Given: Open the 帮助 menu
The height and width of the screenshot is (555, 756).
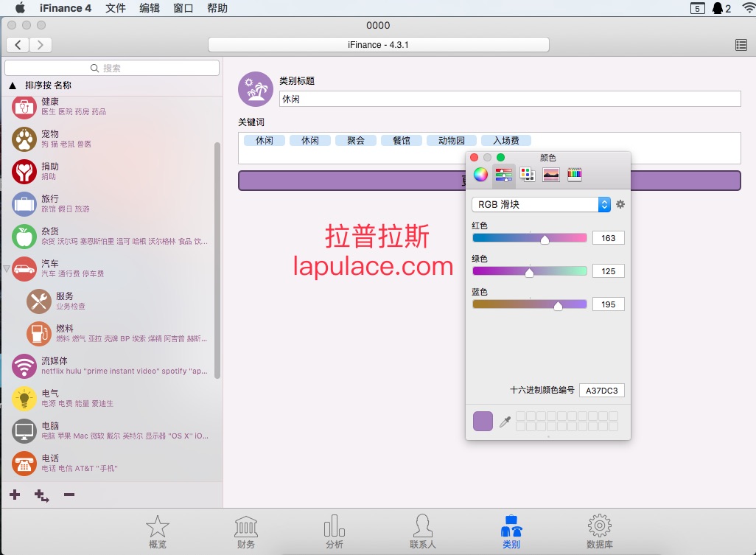Looking at the screenshot, I should [x=217, y=8].
